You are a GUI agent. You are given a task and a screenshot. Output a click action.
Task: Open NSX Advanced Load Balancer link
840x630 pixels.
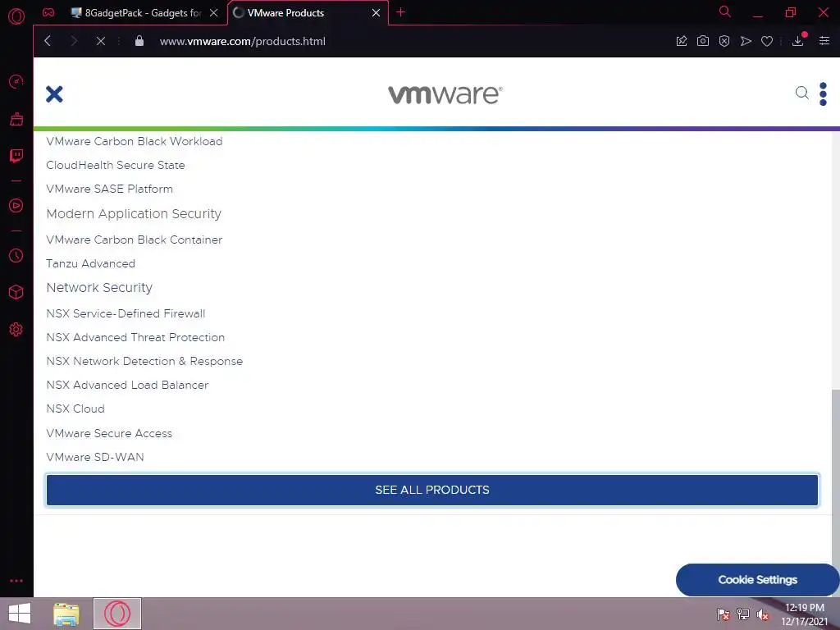click(x=127, y=386)
